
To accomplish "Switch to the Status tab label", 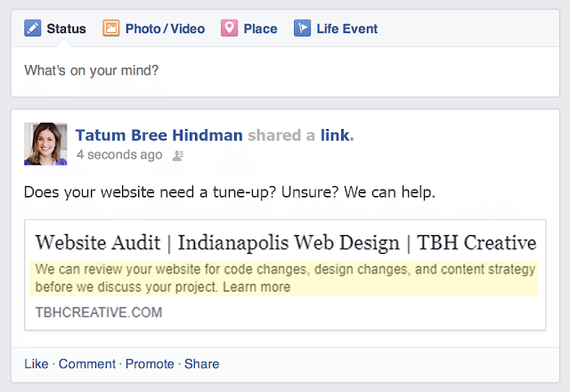I will [66, 29].
